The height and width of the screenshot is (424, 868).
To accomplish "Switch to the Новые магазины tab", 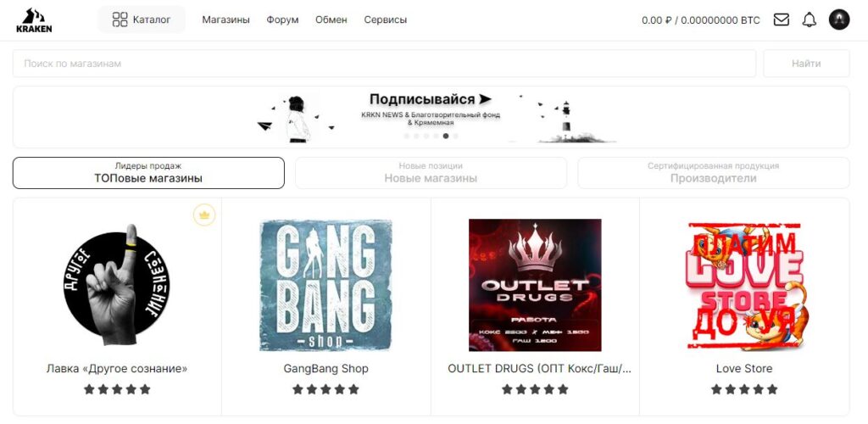I will [431, 173].
